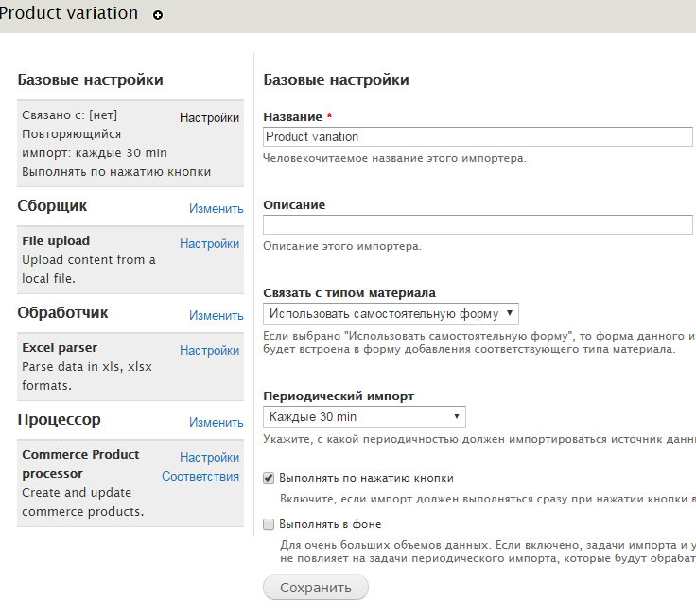The height and width of the screenshot is (616, 696).
Task: Click the File upload section title
Action: [x=56, y=240]
